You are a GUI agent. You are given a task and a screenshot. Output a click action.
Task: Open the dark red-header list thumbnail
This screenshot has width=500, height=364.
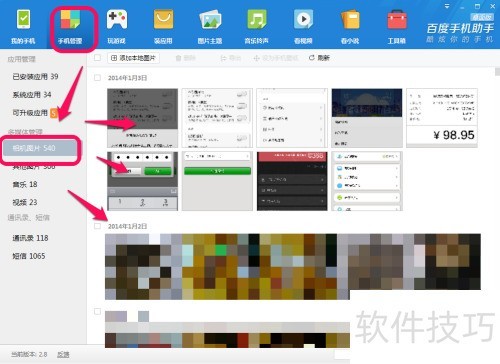(x=292, y=181)
